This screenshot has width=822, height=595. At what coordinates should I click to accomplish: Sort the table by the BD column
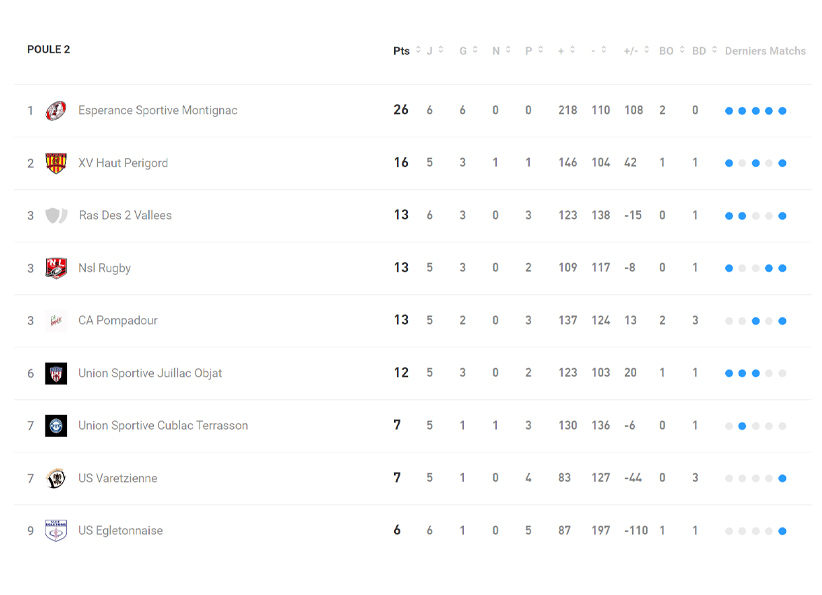[712, 50]
